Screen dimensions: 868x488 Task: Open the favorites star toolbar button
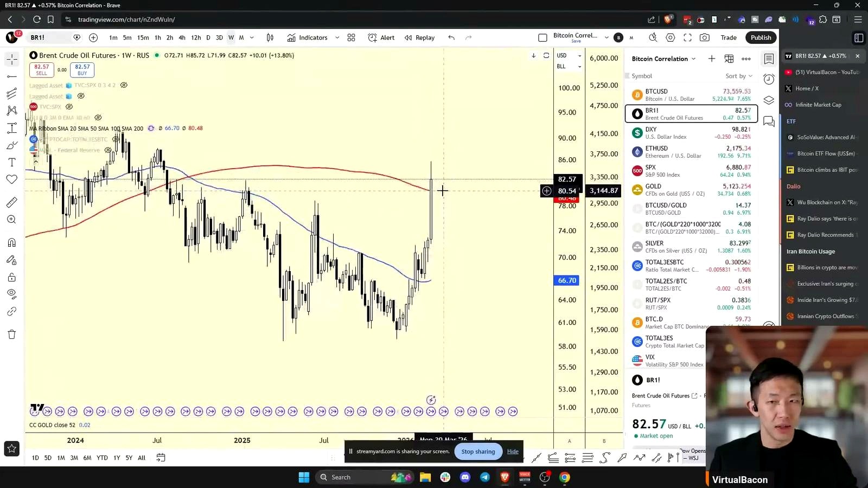(12, 448)
